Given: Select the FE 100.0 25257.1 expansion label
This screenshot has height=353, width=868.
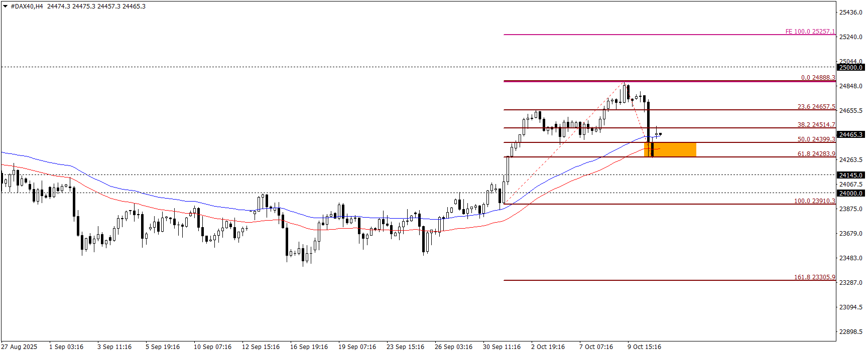Looking at the screenshot, I should click(x=810, y=32).
